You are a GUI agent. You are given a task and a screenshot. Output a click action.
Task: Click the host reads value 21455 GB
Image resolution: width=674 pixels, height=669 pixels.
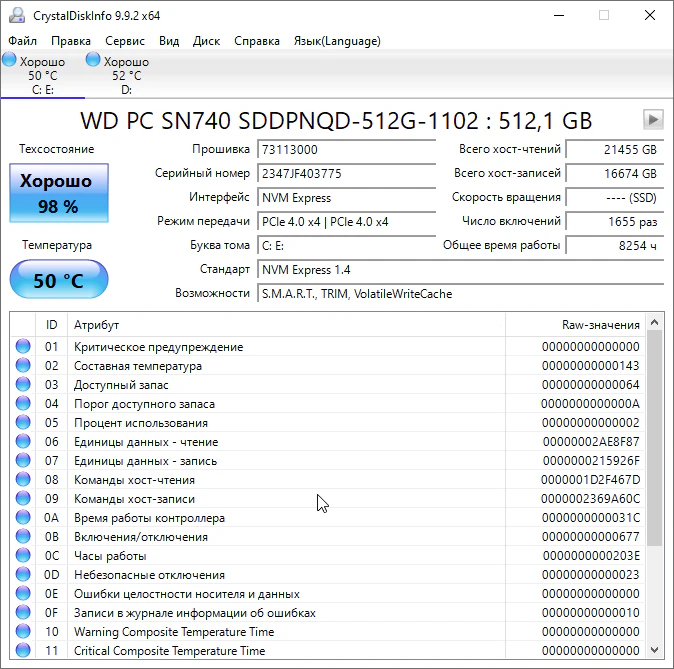(x=615, y=150)
